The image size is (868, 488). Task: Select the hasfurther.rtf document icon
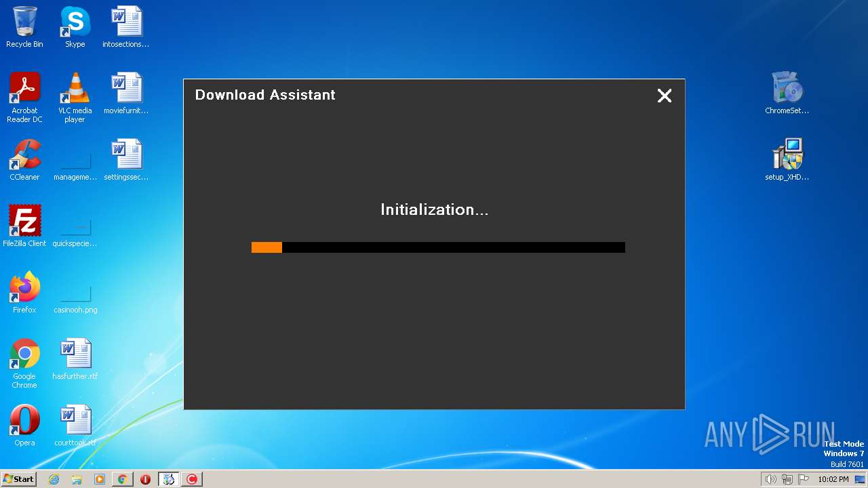[x=75, y=359]
